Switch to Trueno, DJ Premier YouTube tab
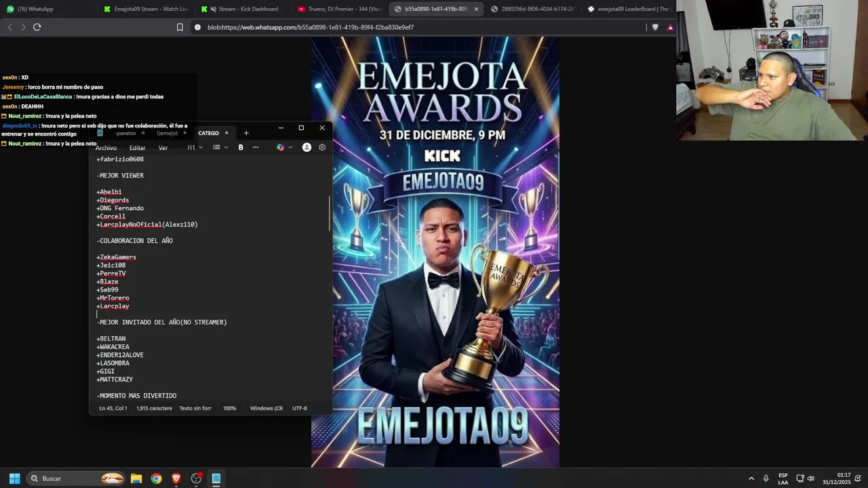The height and width of the screenshot is (488, 868). pyautogui.click(x=339, y=9)
